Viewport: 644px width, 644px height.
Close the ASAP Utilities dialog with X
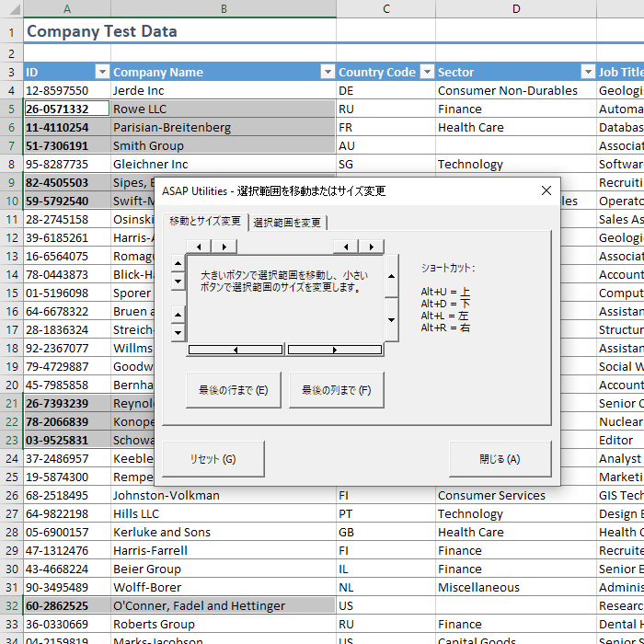pyautogui.click(x=546, y=190)
